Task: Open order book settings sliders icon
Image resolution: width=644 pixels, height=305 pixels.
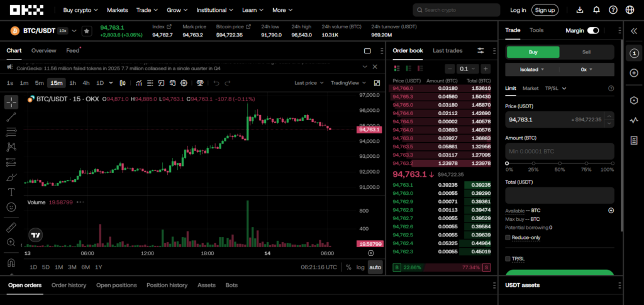Action: 480,50
